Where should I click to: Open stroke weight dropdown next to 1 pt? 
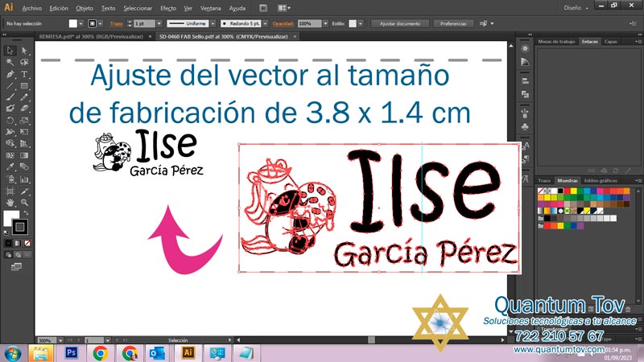coord(159,24)
